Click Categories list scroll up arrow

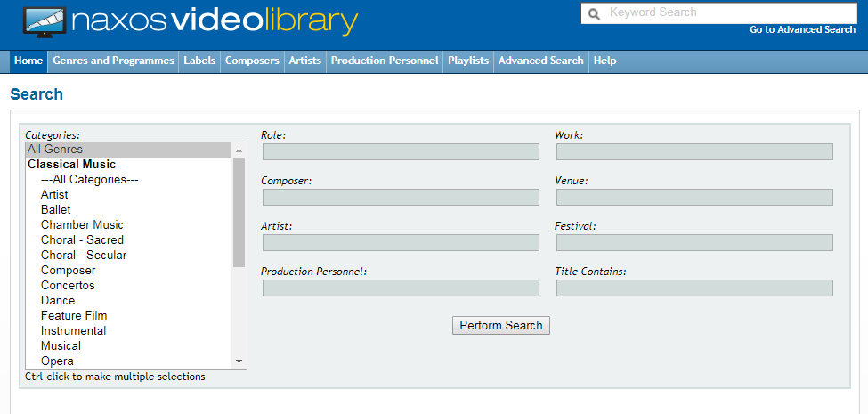click(x=239, y=150)
